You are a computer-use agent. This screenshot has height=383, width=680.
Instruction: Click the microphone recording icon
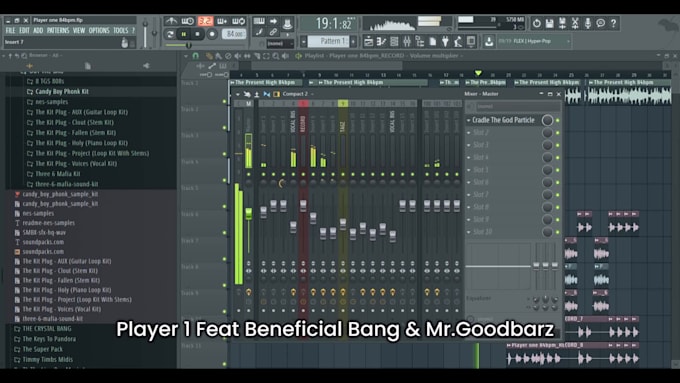(x=588, y=23)
